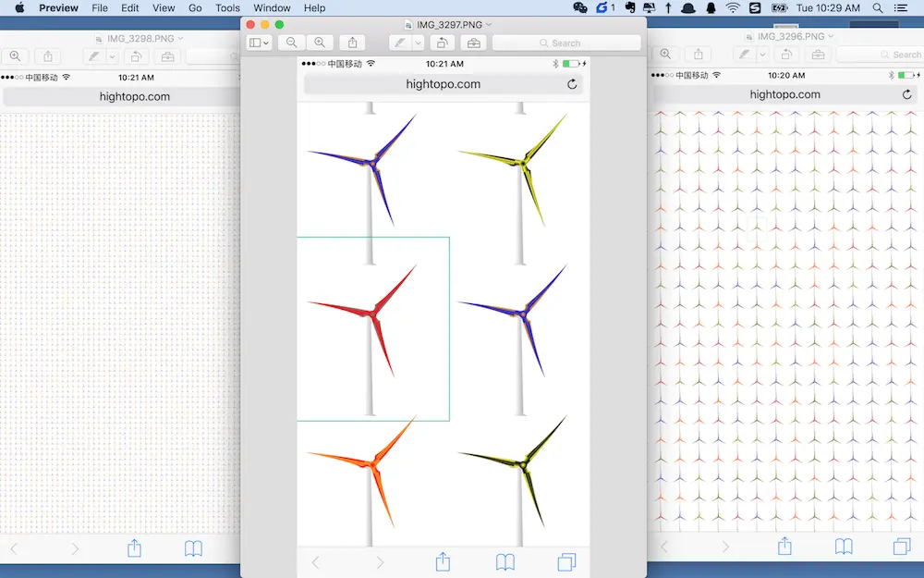The height and width of the screenshot is (578, 924).
Task: Show the date and time Tue 10:29 AM
Action: 828,7
